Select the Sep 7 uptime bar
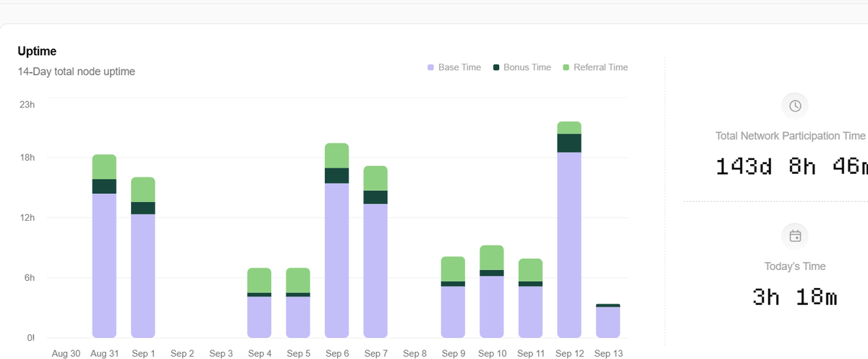The width and height of the screenshot is (868, 359). (x=375, y=252)
